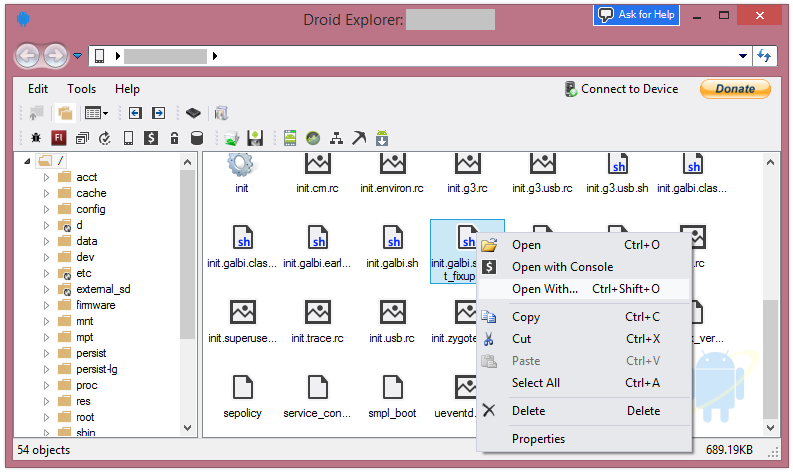Choose Open with Console from context menu
Image resolution: width=793 pixels, height=473 pixels.
point(584,267)
